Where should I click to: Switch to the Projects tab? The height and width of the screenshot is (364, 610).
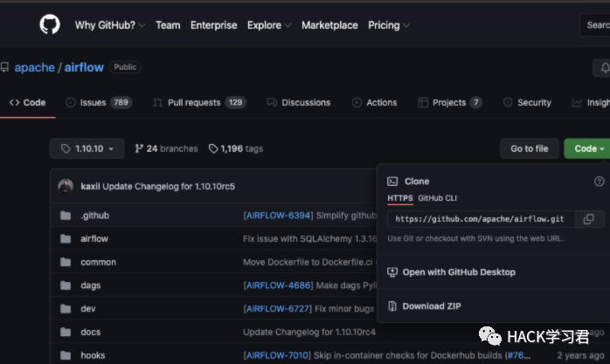450,102
